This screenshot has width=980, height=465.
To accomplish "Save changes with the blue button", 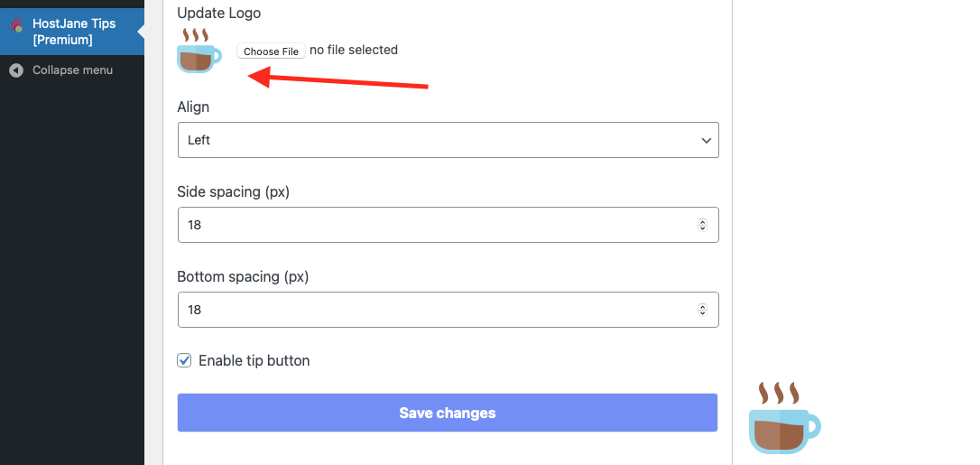I will (x=447, y=413).
